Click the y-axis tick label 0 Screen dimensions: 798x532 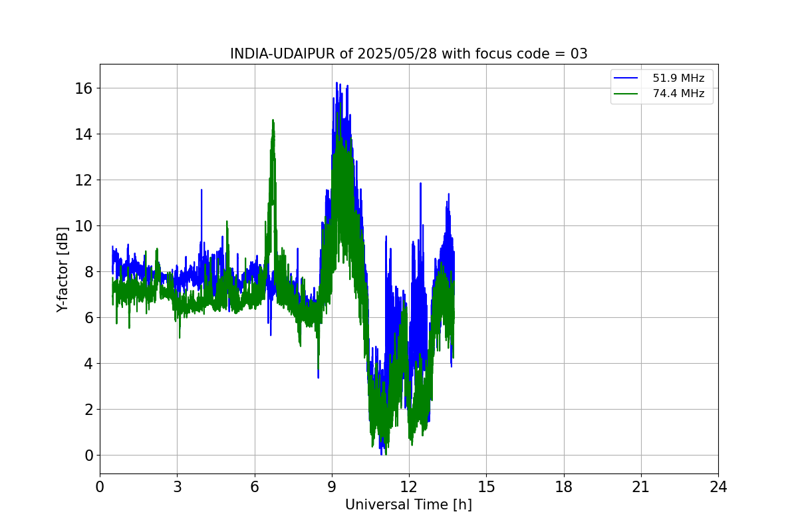[x=88, y=456]
